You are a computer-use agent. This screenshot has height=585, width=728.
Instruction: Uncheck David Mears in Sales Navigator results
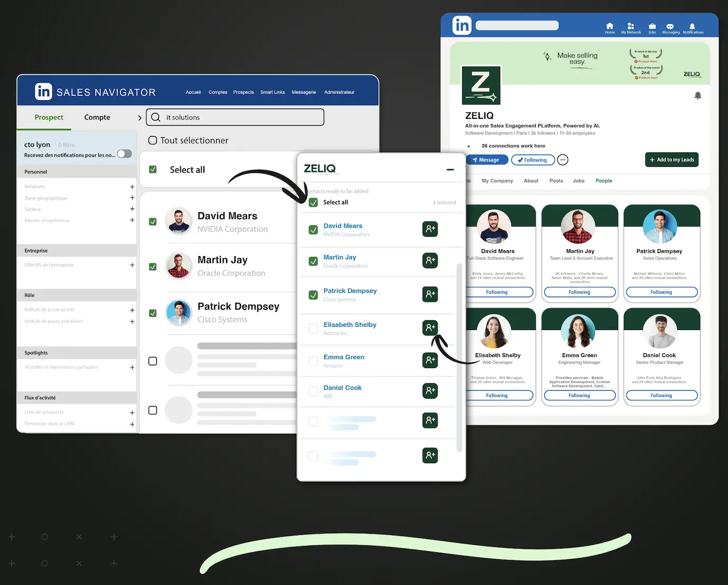click(153, 222)
